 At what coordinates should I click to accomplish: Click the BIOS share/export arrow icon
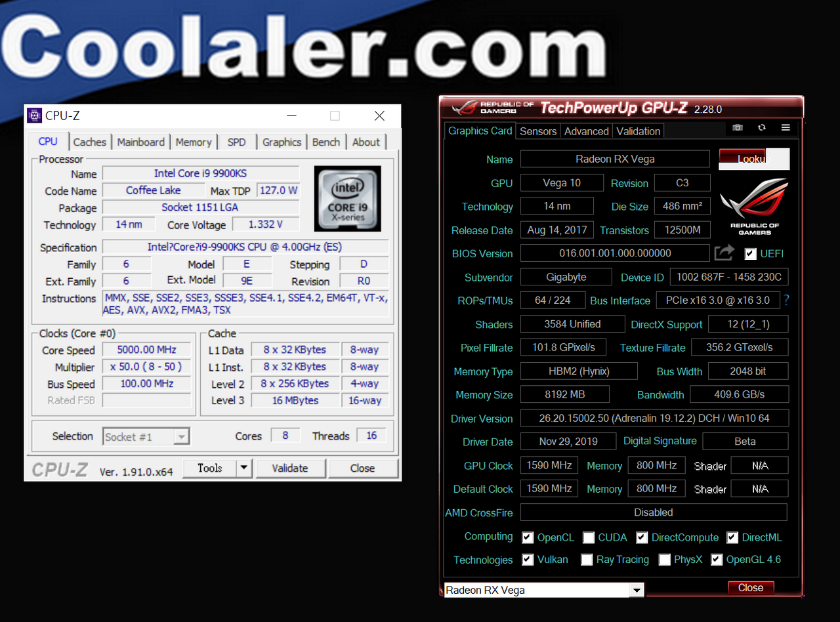[724, 253]
